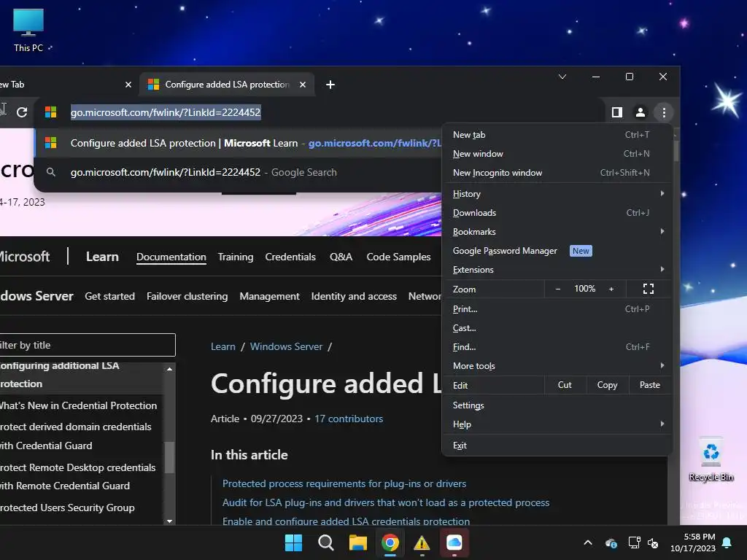Select New tab from the Chrome menu
This screenshot has height=560, width=747.
557,135
